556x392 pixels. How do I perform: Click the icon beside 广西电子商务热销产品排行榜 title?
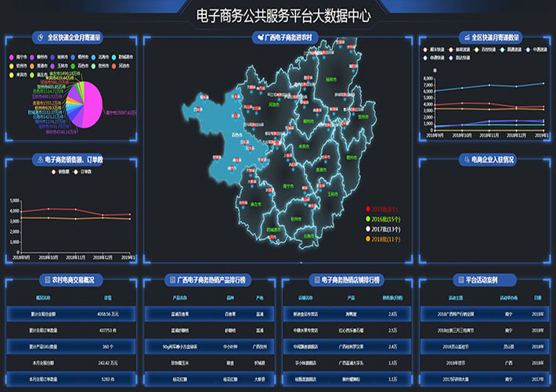[173, 280]
